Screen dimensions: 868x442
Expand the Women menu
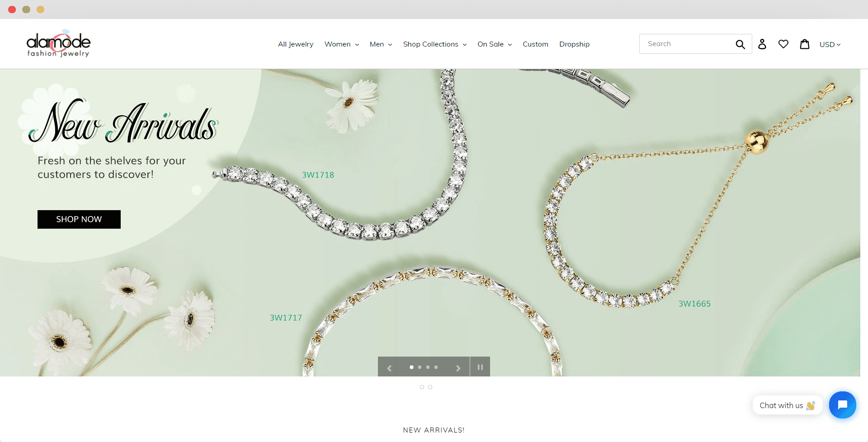[x=342, y=44]
